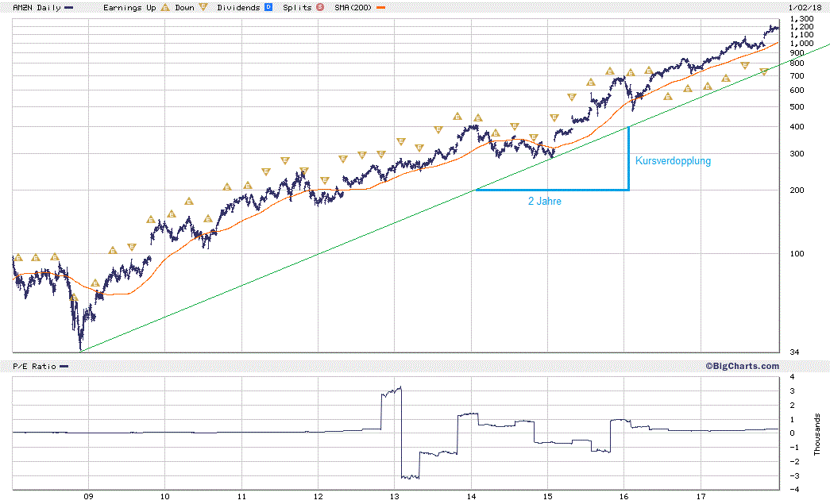Click the Kursverdopplung annotation text

coord(673,161)
